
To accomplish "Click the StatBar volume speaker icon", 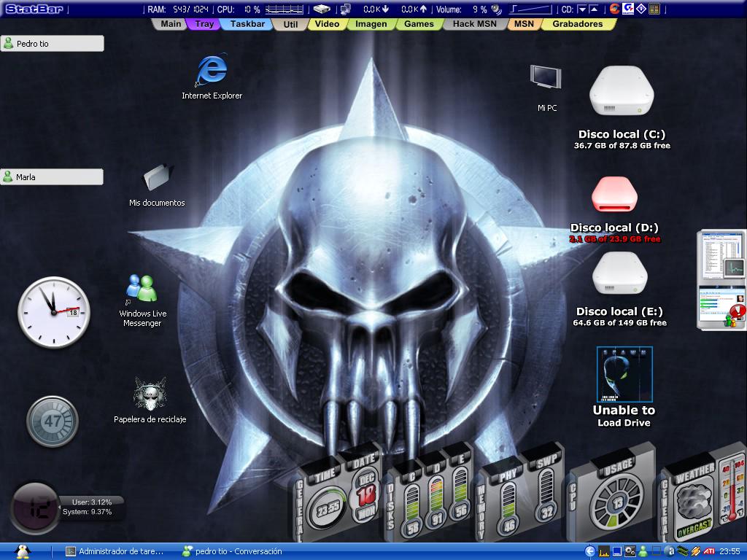I will pos(496,9).
